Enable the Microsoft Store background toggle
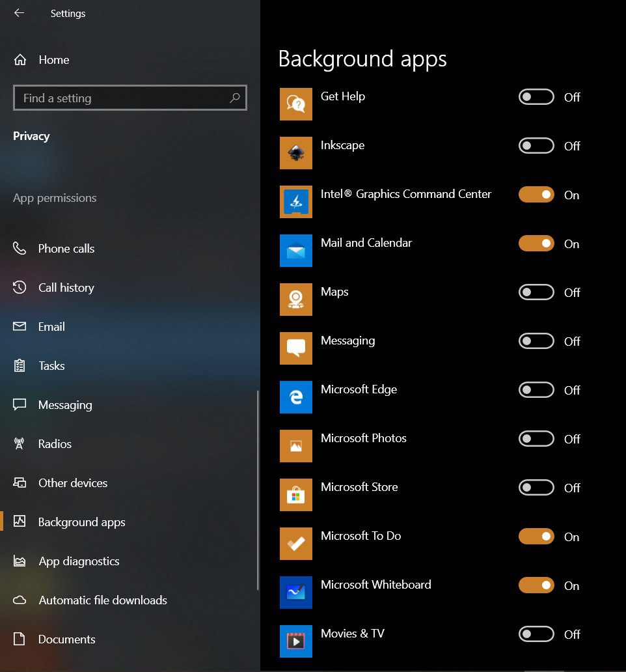The height and width of the screenshot is (672, 626). coord(536,488)
